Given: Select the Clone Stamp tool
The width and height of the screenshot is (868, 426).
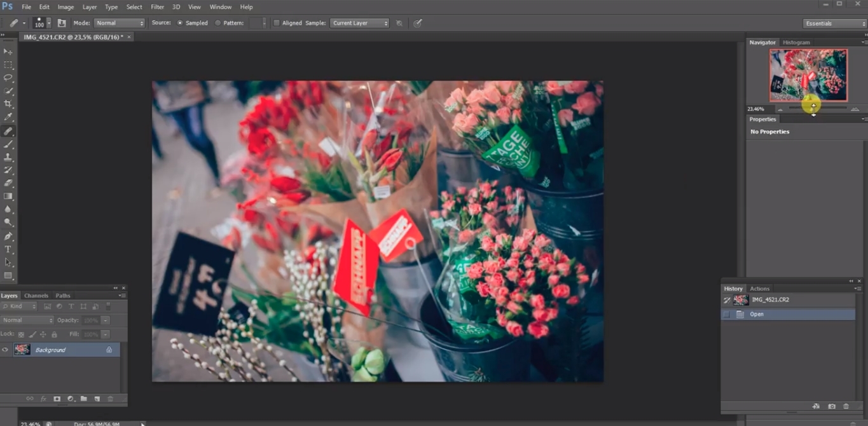Looking at the screenshot, I should click(8, 157).
